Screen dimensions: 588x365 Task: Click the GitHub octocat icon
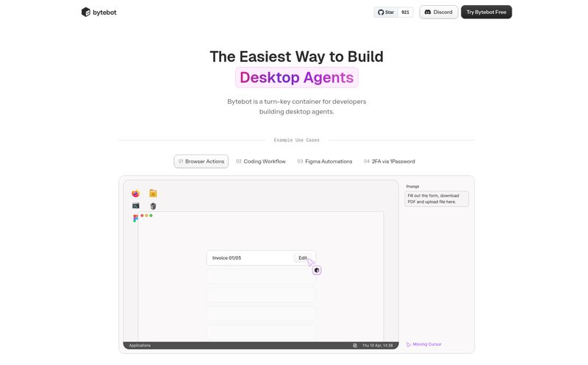point(381,13)
